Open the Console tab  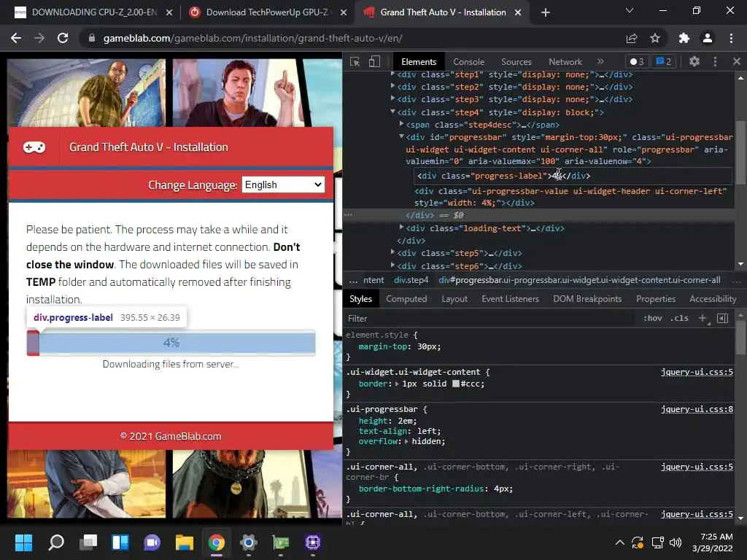coord(468,62)
